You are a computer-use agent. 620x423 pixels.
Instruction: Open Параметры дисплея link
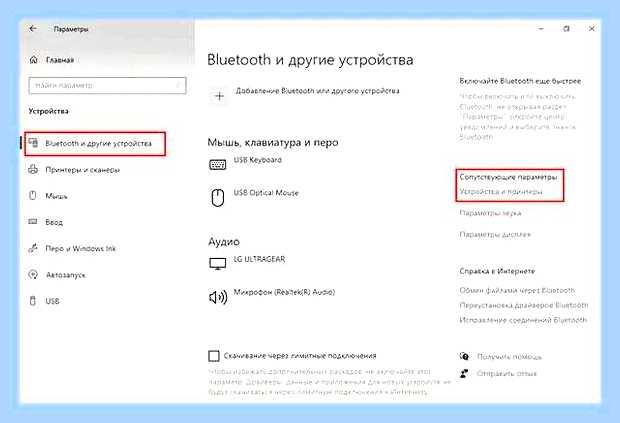tap(495, 234)
